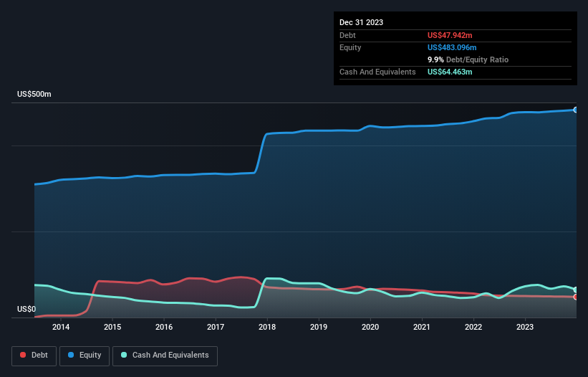588x377 pixels.
Task: Click the US$0 y-axis label
Action: [x=26, y=309]
